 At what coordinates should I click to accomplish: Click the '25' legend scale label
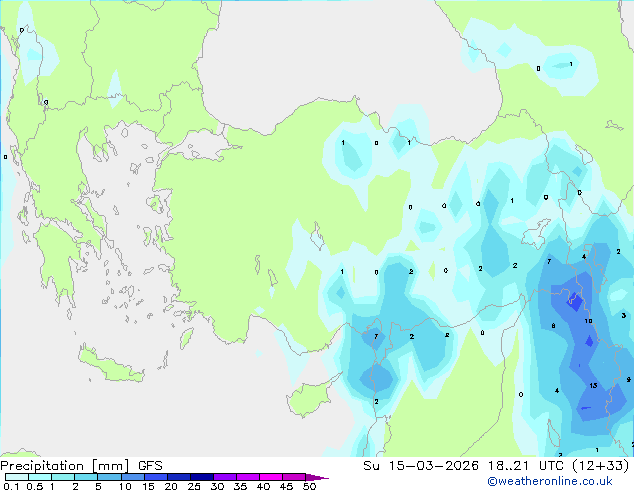point(194,486)
